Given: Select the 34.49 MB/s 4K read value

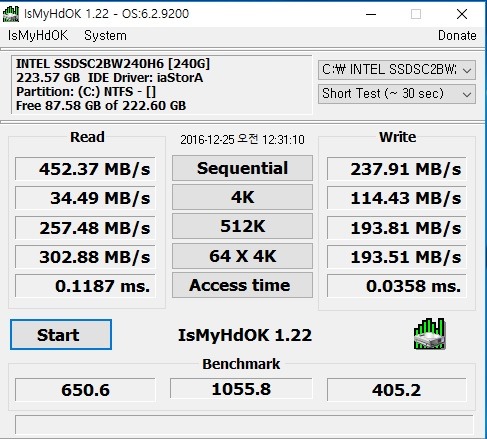Looking at the screenshot, I should (x=85, y=198).
